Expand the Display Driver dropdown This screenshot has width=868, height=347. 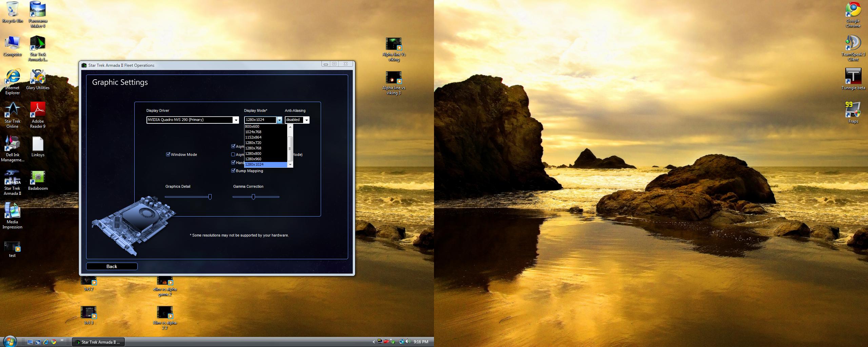pyautogui.click(x=236, y=120)
